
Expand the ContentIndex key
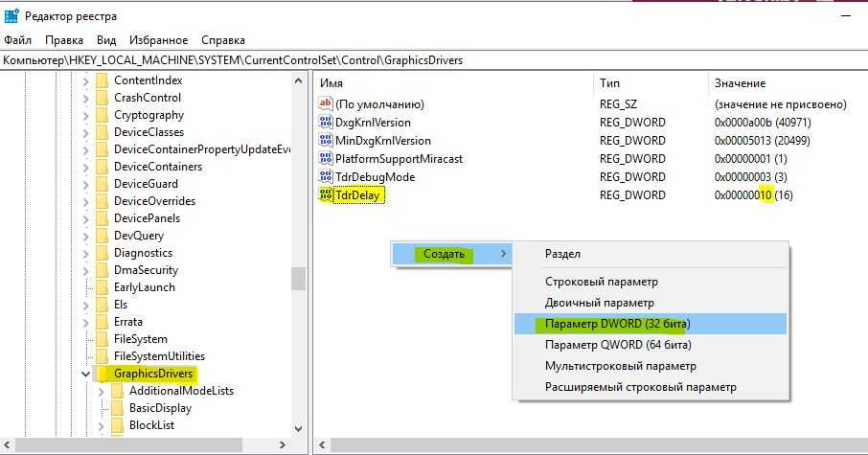[x=86, y=80]
